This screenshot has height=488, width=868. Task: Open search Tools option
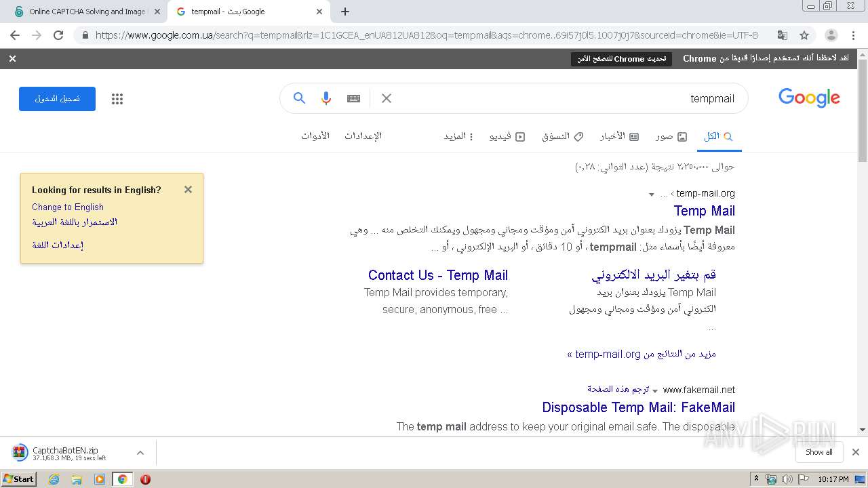tap(315, 136)
